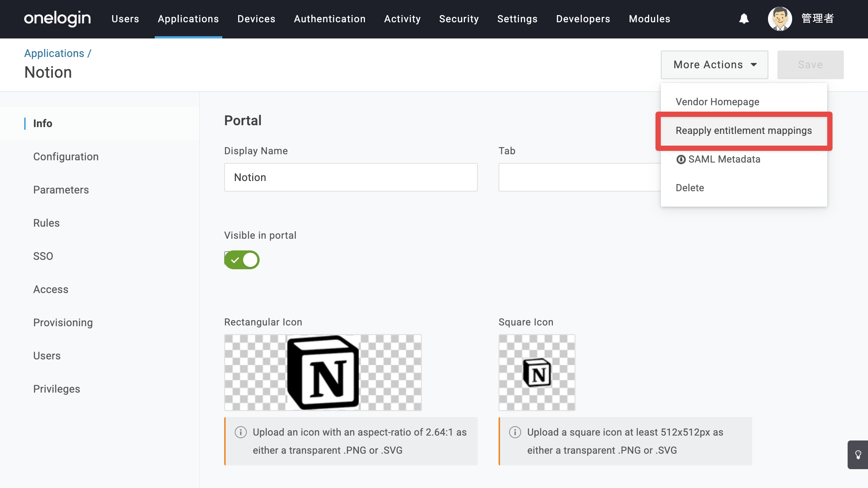The height and width of the screenshot is (488, 868).
Task: Select Reapply entitlement mappings
Action: (744, 130)
